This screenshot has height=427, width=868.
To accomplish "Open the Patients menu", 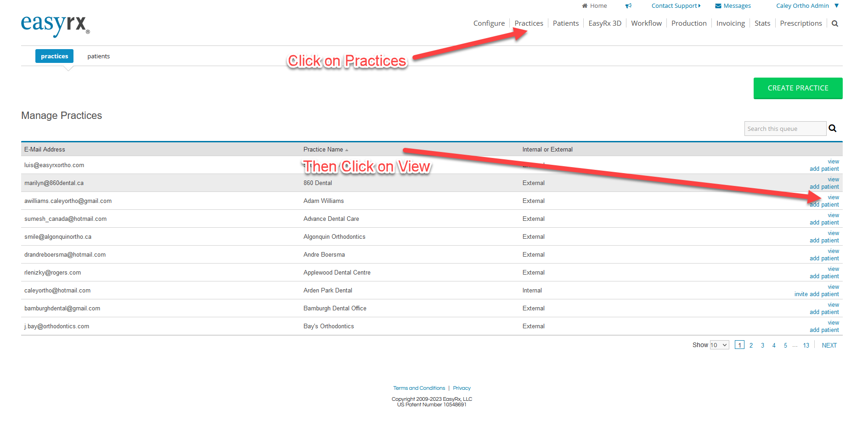I will [x=566, y=23].
